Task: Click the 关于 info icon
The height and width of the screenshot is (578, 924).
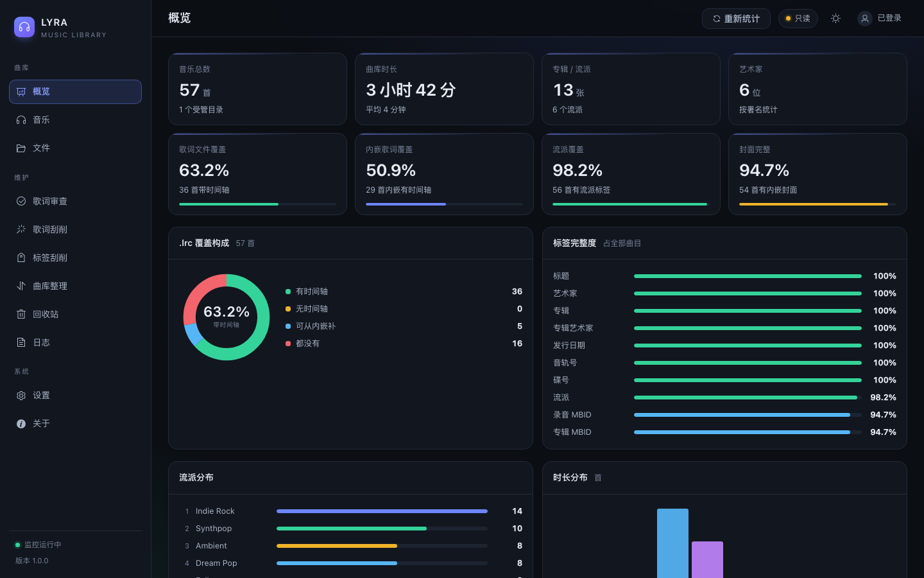Action: point(21,423)
